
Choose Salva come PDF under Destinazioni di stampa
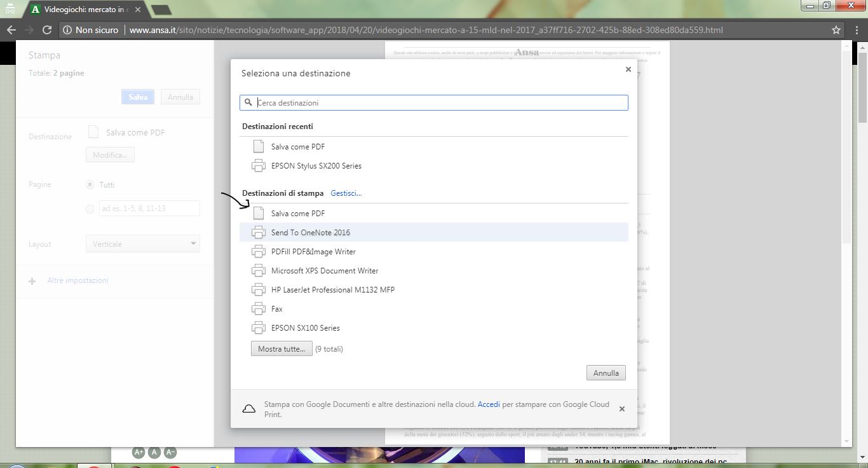(x=434, y=213)
